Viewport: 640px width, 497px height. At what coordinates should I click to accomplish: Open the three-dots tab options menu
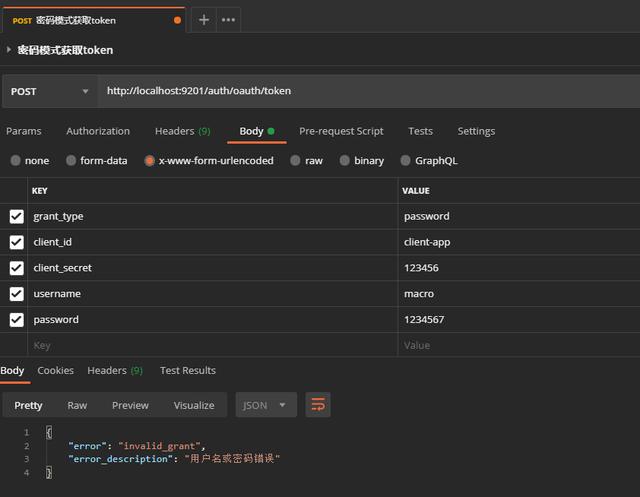pyautogui.click(x=228, y=19)
